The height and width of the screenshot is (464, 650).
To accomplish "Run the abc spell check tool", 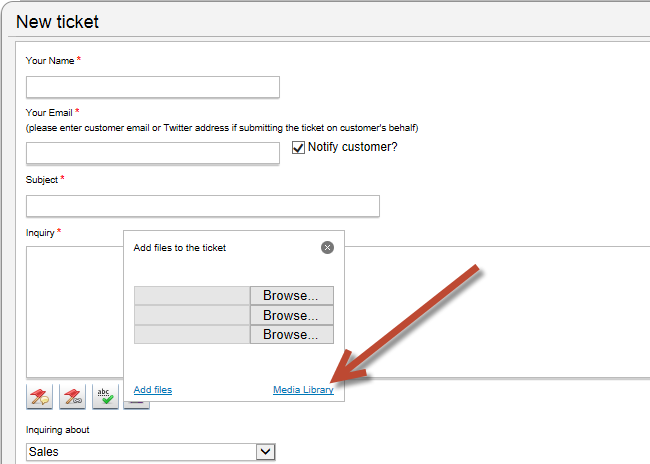I will point(106,396).
